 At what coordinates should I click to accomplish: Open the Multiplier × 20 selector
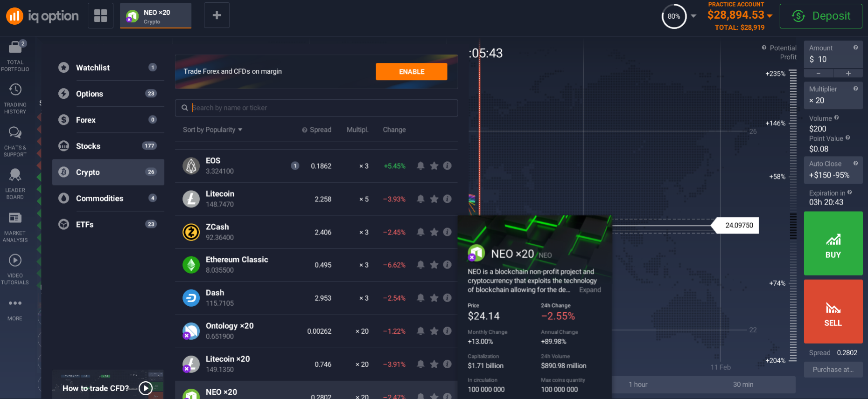(833, 95)
